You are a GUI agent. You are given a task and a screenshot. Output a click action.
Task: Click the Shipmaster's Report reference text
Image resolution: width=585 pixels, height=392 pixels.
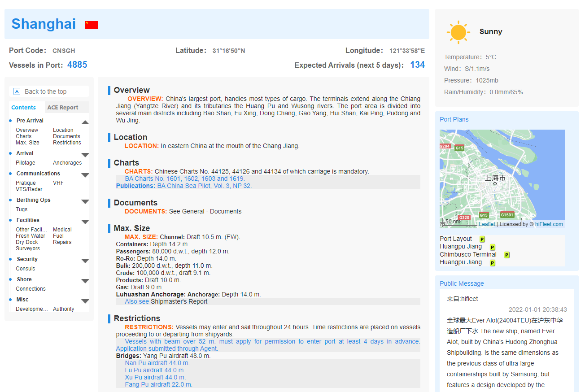179,301
